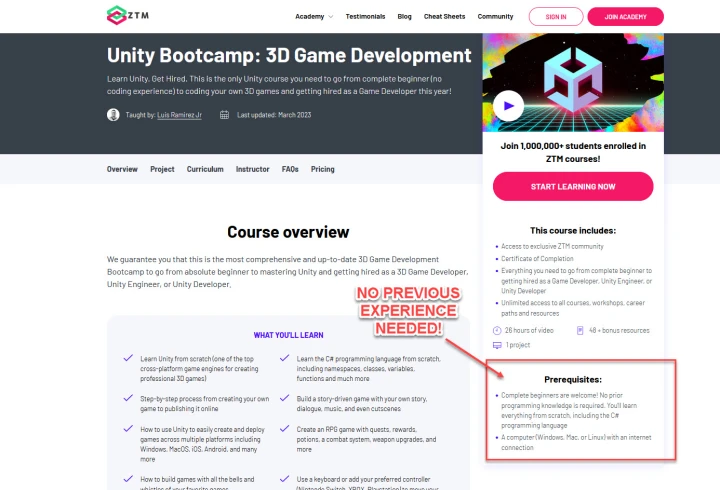Jump to the Project section tab
This screenshot has height=490, width=720.
point(162,169)
